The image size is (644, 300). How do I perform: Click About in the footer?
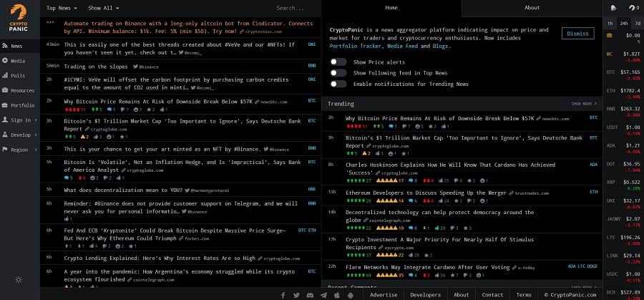pos(461,295)
